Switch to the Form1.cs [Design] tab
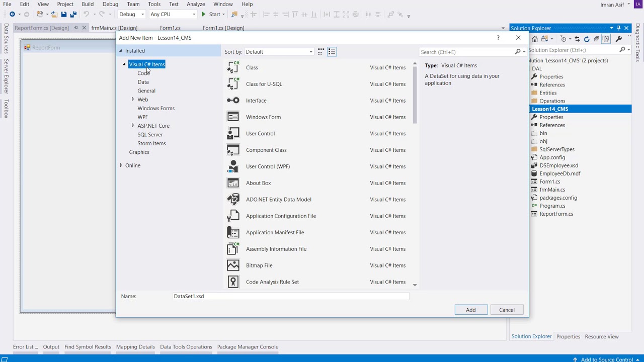Viewport: 644px width, 362px height. pyautogui.click(x=223, y=28)
